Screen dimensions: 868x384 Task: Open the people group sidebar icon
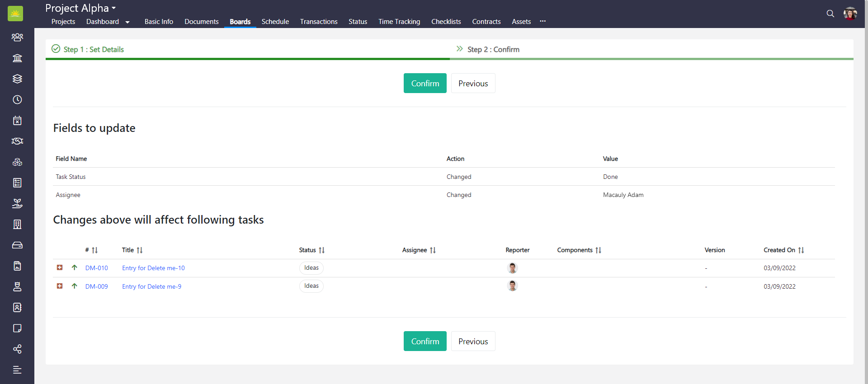[17, 37]
